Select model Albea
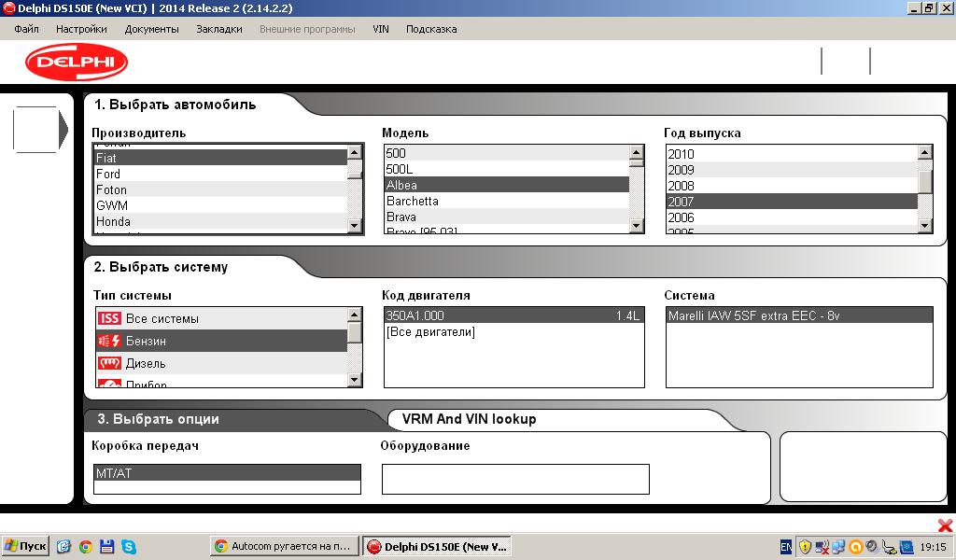The image size is (956, 560). (x=507, y=185)
